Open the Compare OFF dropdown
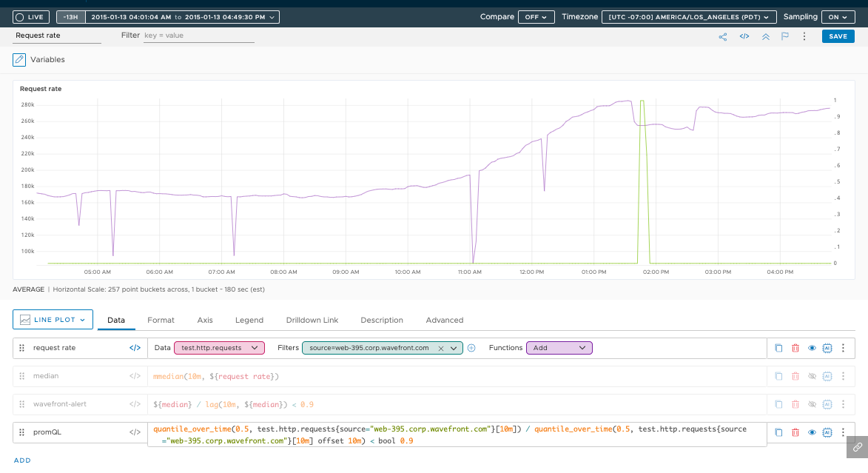868x473 pixels. (x=536, y=17)
